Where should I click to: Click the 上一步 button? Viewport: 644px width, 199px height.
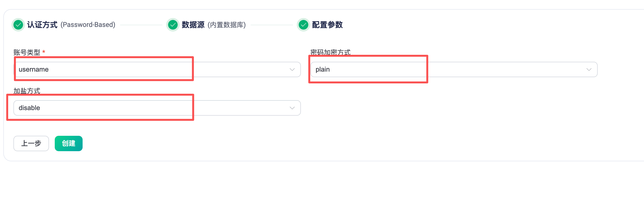31,143
